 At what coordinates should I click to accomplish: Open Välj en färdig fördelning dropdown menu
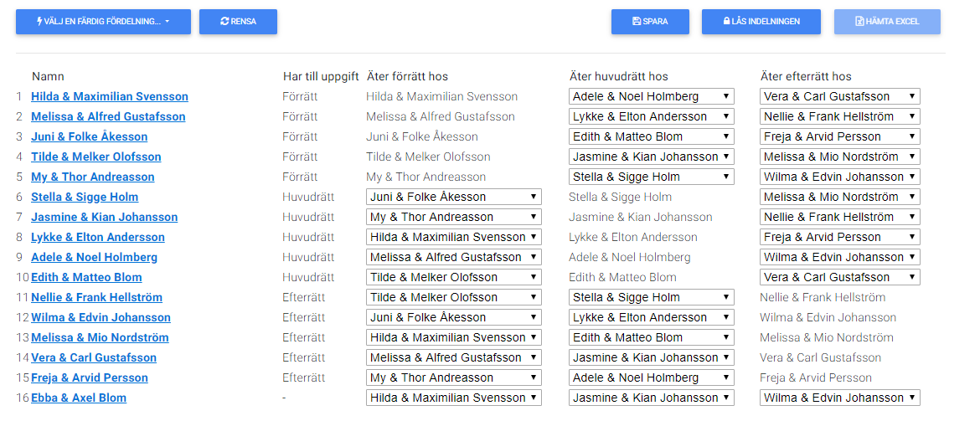[103, 22]
